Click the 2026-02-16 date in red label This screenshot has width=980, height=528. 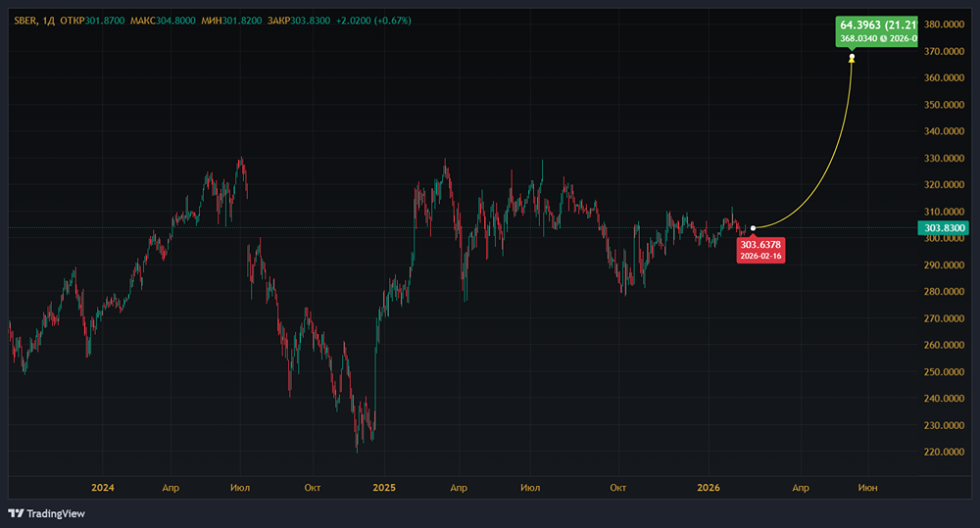tap(760, 257)
